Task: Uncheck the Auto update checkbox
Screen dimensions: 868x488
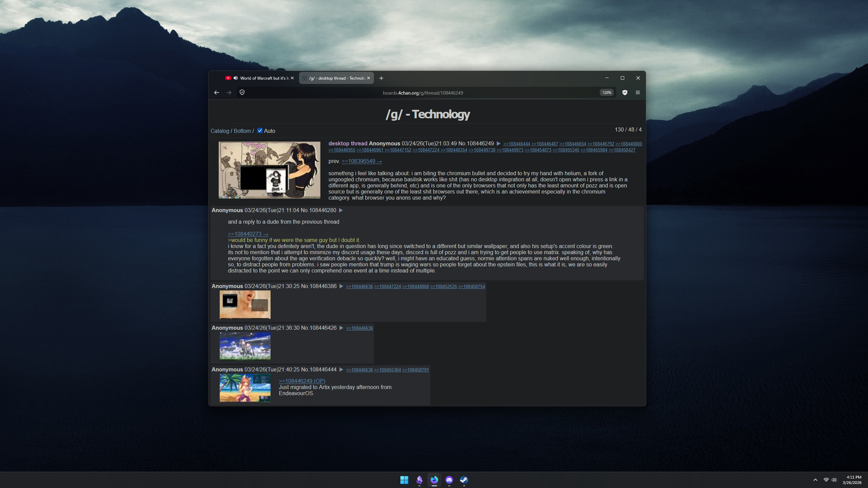Action: pyautogui.click(x=260, y=130)
